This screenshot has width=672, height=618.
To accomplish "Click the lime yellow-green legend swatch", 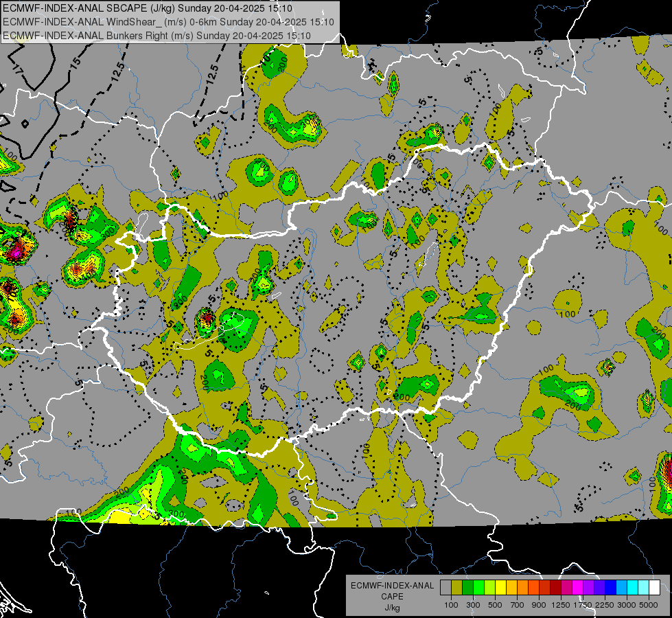I will click(x=490, y=587).
